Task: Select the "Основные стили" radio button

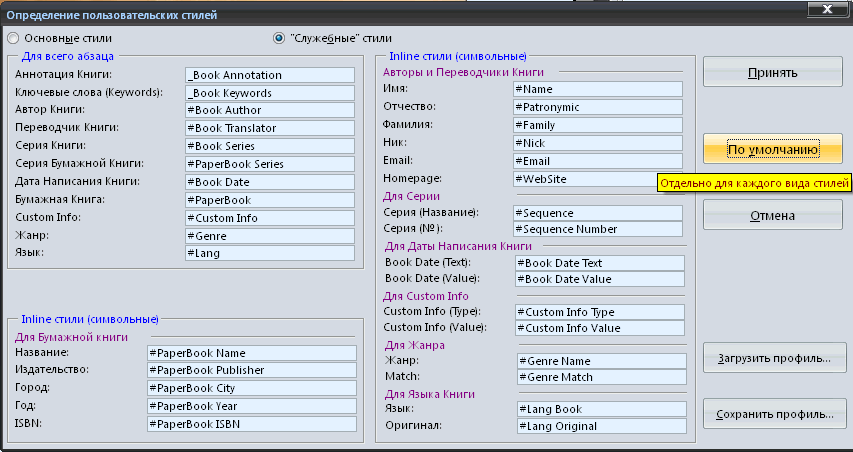Action: [x=13, y=39]
